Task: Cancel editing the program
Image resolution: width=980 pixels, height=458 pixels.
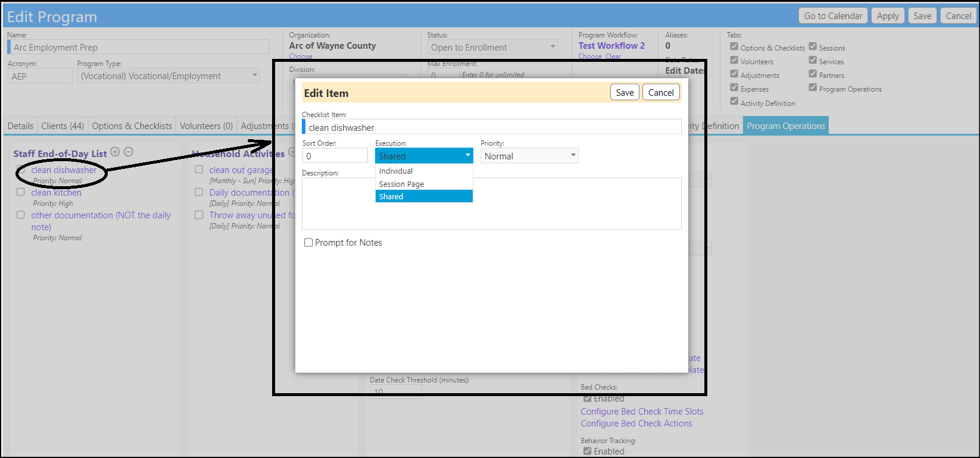Action: point(959,16)
